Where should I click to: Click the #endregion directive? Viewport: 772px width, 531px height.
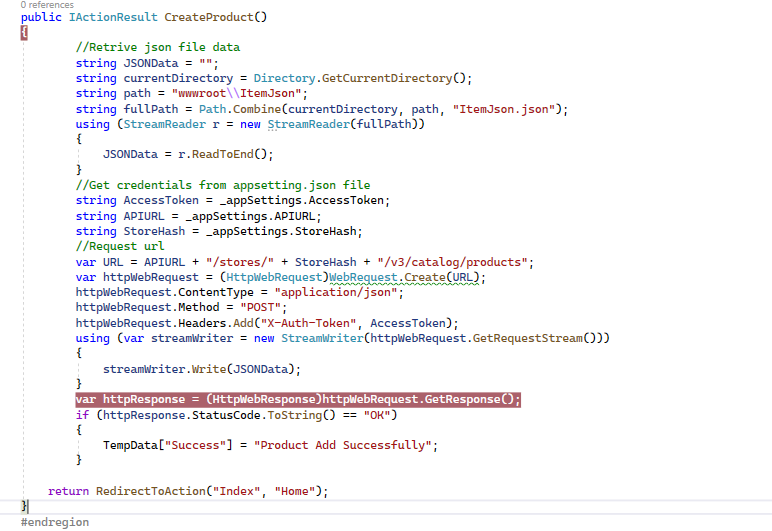(x=55, y=522)
